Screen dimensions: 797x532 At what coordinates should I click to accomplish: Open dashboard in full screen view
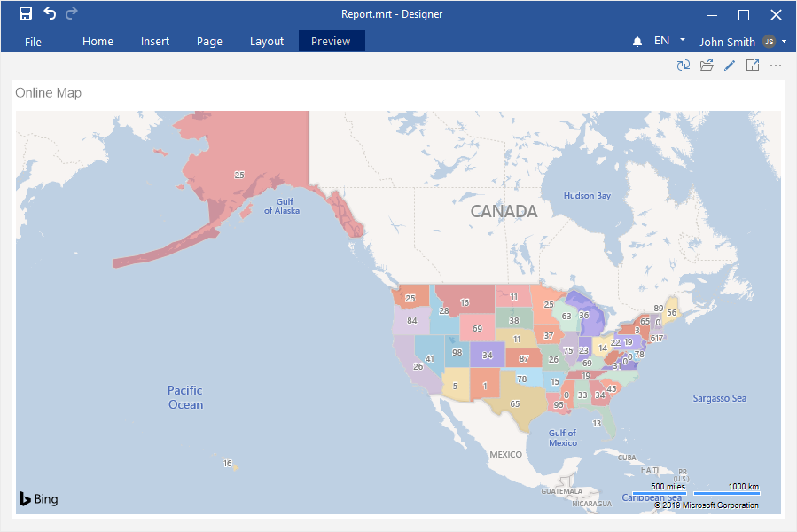click(753, 66)
